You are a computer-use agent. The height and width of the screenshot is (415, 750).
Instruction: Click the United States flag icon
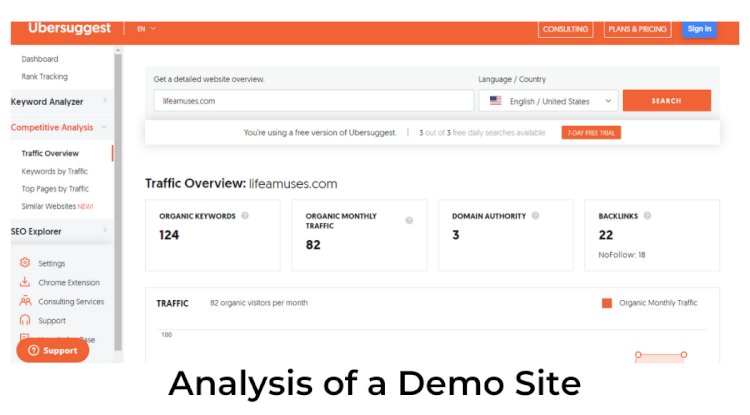point(496,101)
